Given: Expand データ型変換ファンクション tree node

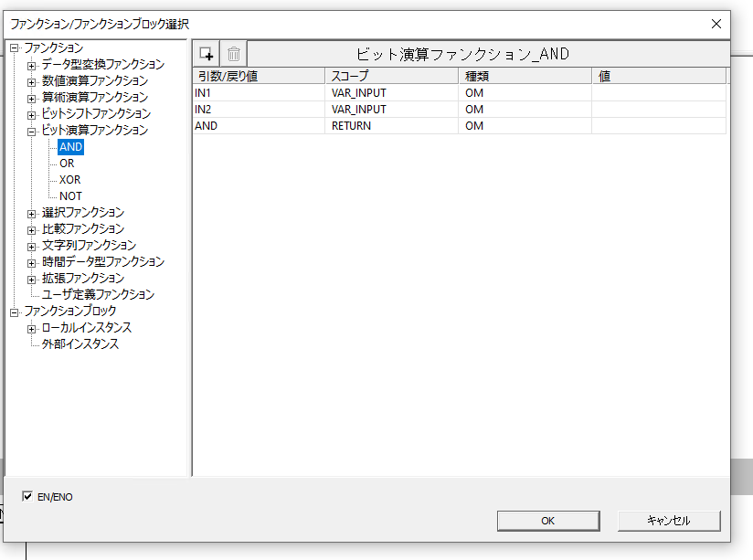Looking at the screenshot, I should 32,65.
